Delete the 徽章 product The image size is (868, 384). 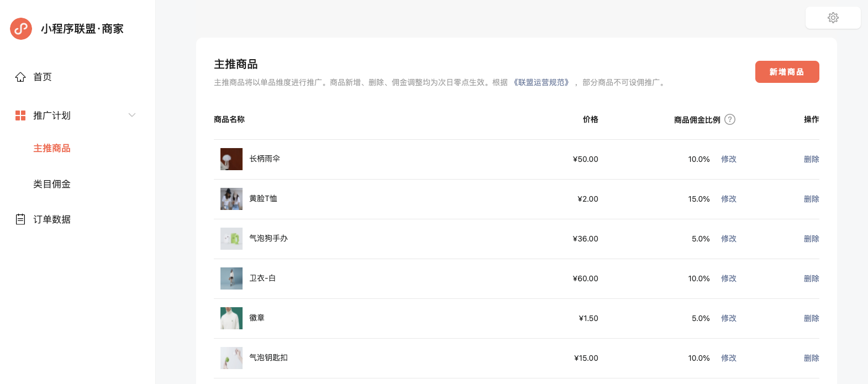(x=811, y=318)
